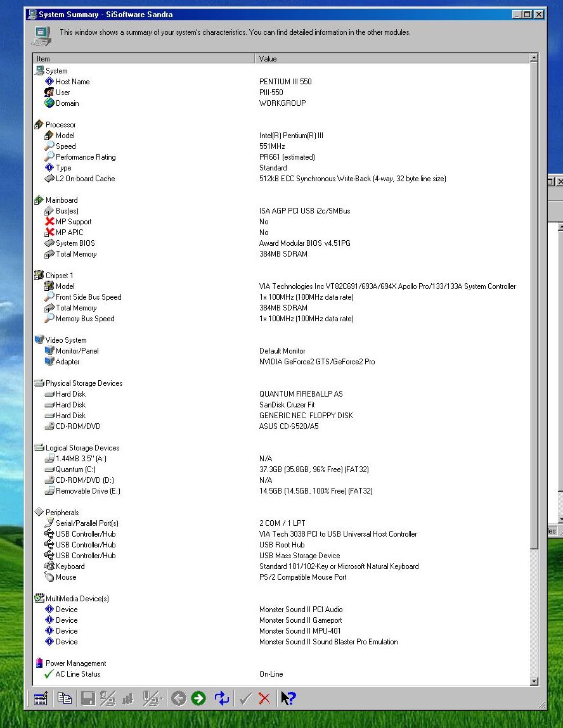The image size is (563, 728).
Task: Click the greyed floppy disk save icon
Action: click(x=87, y=698)
